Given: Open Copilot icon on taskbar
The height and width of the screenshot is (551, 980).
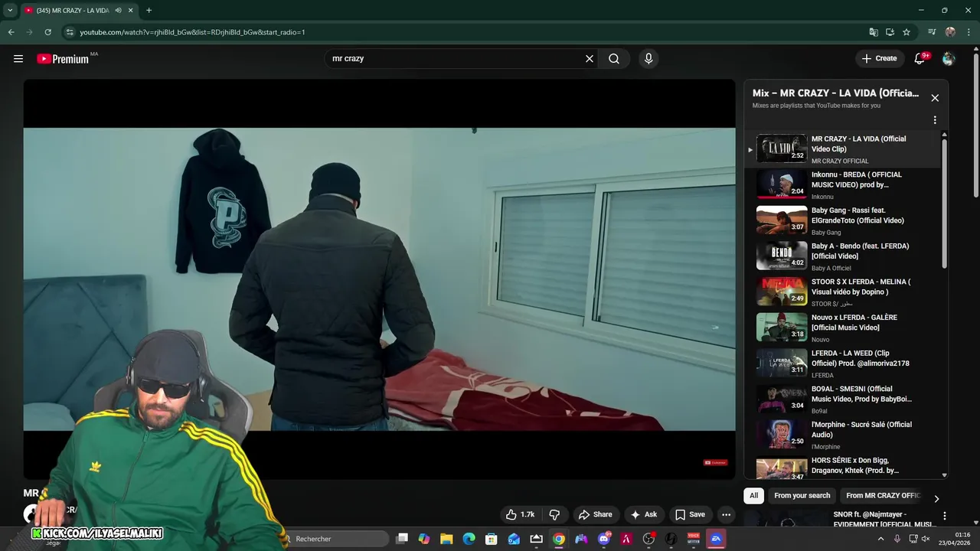Looking at the screenshot, I should coord(424,540).
